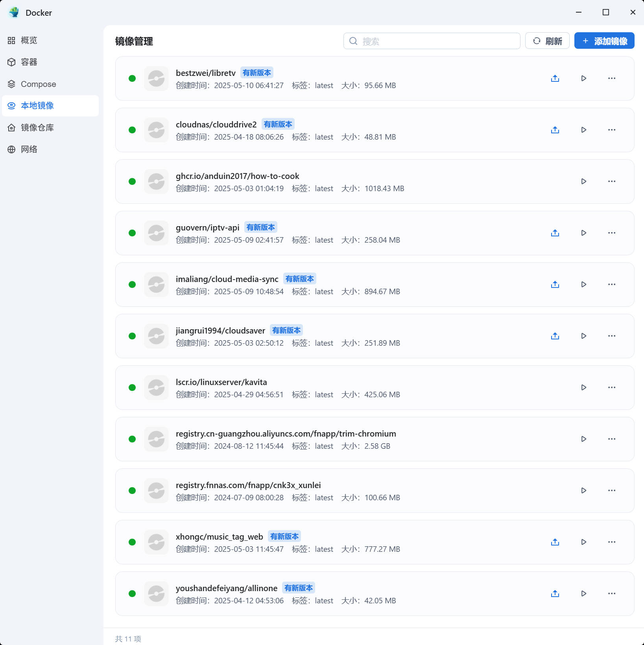This screenshot has height=645, width=644.
Task: Update the guovern/iptv-api image via upload icon
Action: coord(555,233)
